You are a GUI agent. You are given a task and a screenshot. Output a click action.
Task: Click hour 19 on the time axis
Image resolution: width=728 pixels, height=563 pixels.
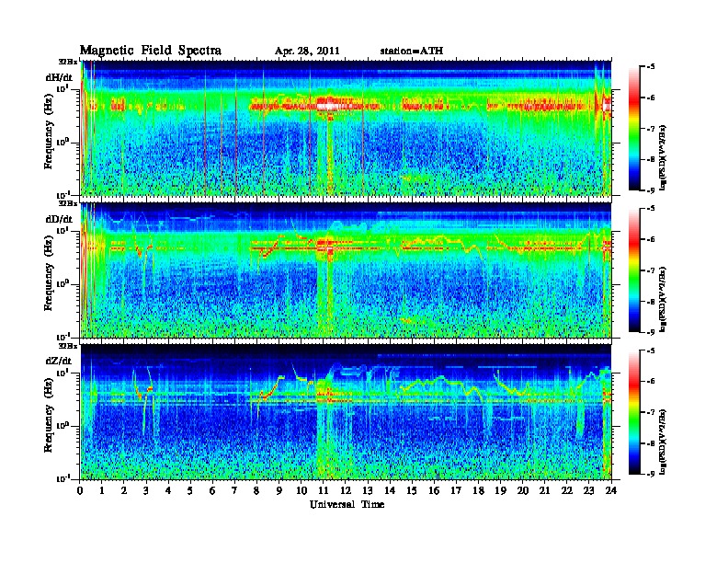(500, 490)
